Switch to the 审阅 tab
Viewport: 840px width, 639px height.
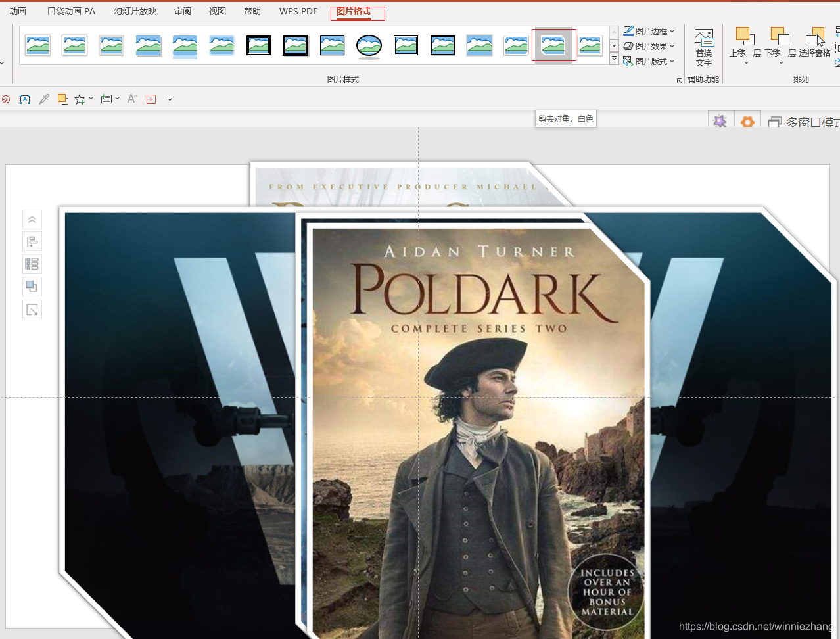pyautogui.click(x=183, y=11)
